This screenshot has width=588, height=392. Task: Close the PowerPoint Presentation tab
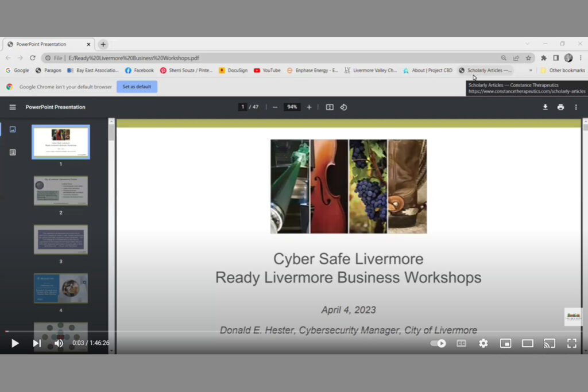tap(88, 44)
